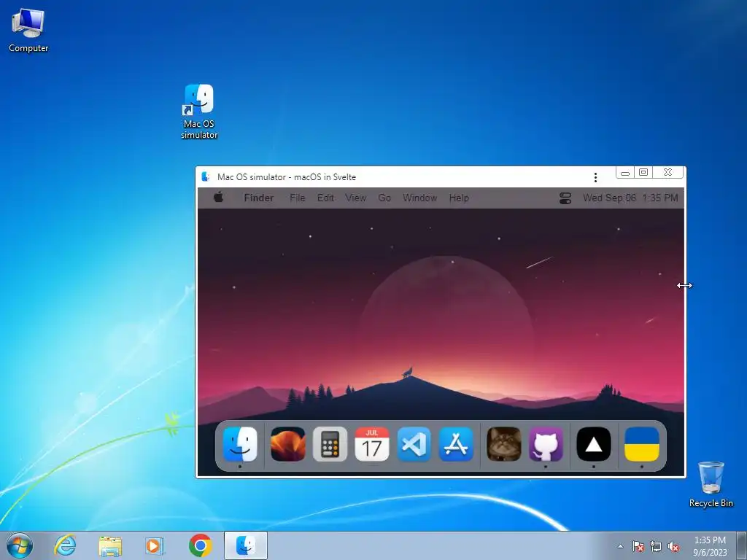Minimize the Mac OS simulator window
Screen dimensions: 747x560
tap(625, 173)
